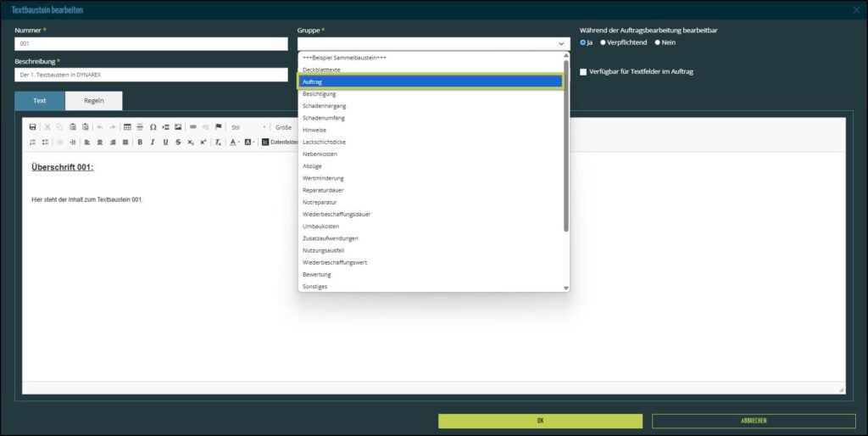Select the 'Nein' radio button

[x=657, y=42]
